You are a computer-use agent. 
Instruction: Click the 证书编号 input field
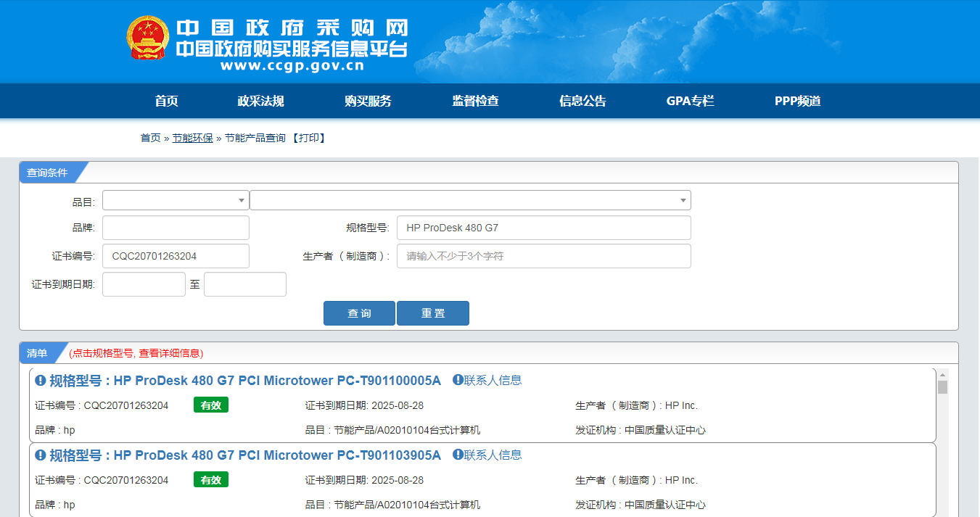click(176, 256)
